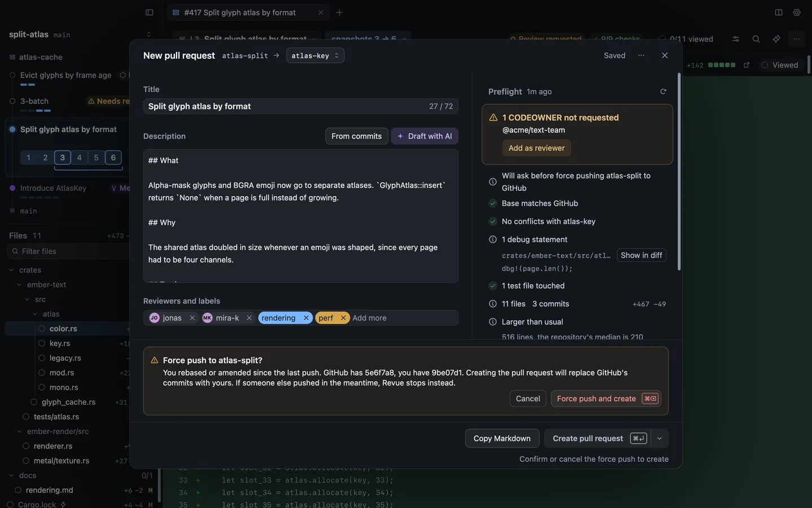The image size is (812, 508).
Task: Confirm Force push and create
Action: coord(606,398)
